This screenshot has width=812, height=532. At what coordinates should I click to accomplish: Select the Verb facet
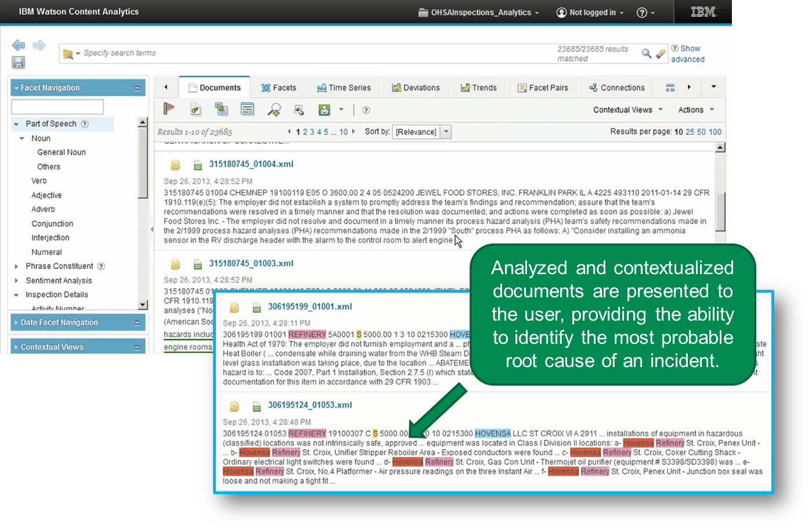point(39,181)
